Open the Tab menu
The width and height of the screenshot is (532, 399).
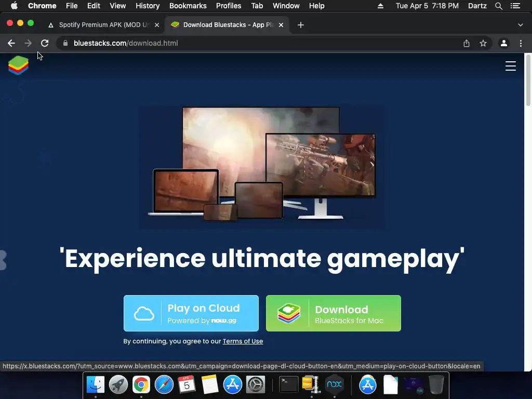(257, 6)
